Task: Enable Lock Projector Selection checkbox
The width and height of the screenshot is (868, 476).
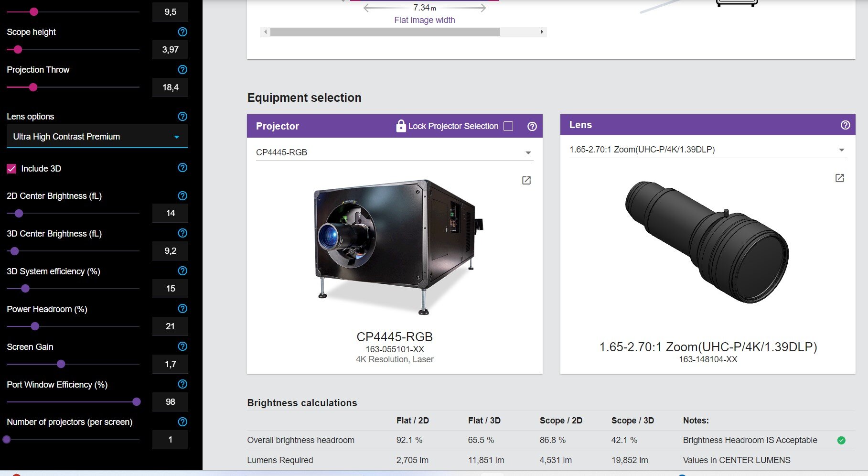Action: click(x=508, y=126)
